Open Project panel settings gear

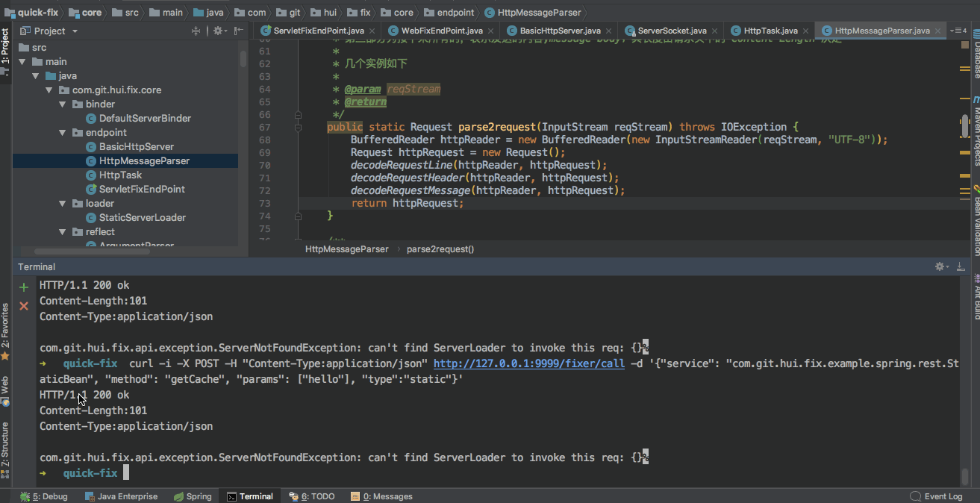click(x=217, y=31)
